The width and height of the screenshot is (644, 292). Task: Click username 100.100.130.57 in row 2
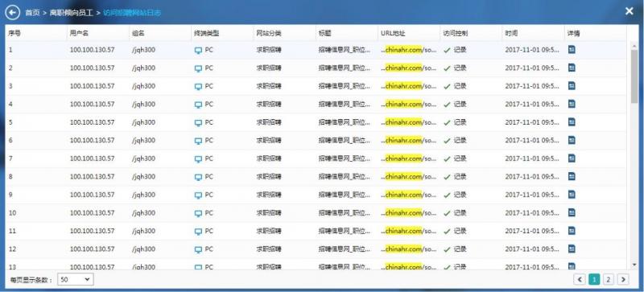[x=92, y=68]
